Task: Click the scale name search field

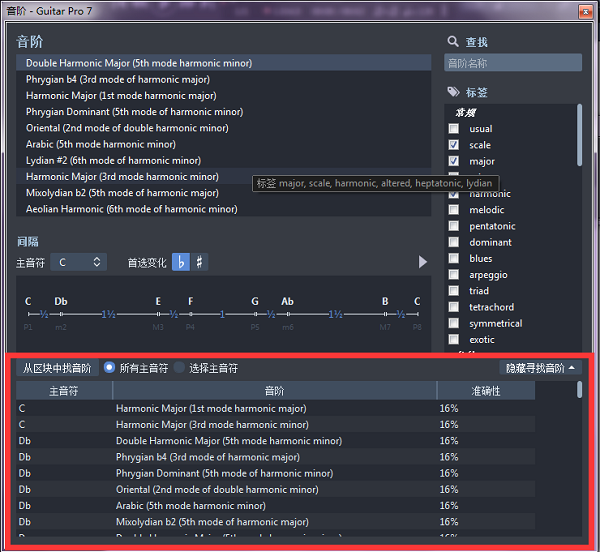Action: 512,63
